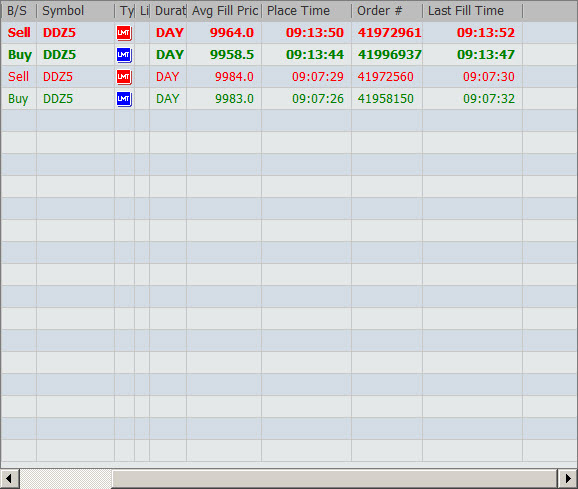Click fill price 9983.0

point(234,99)
